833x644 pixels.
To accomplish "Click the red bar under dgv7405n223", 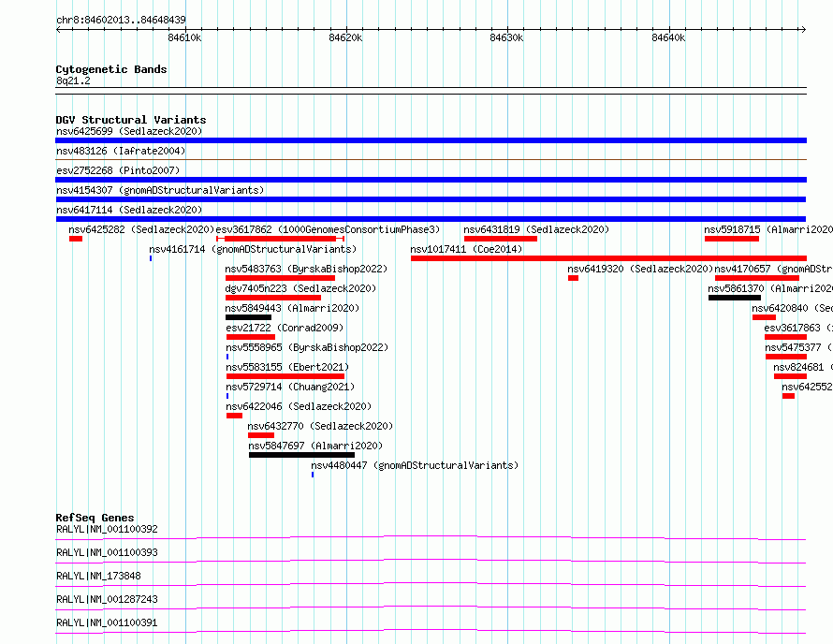I will click(x=273, y=298).
